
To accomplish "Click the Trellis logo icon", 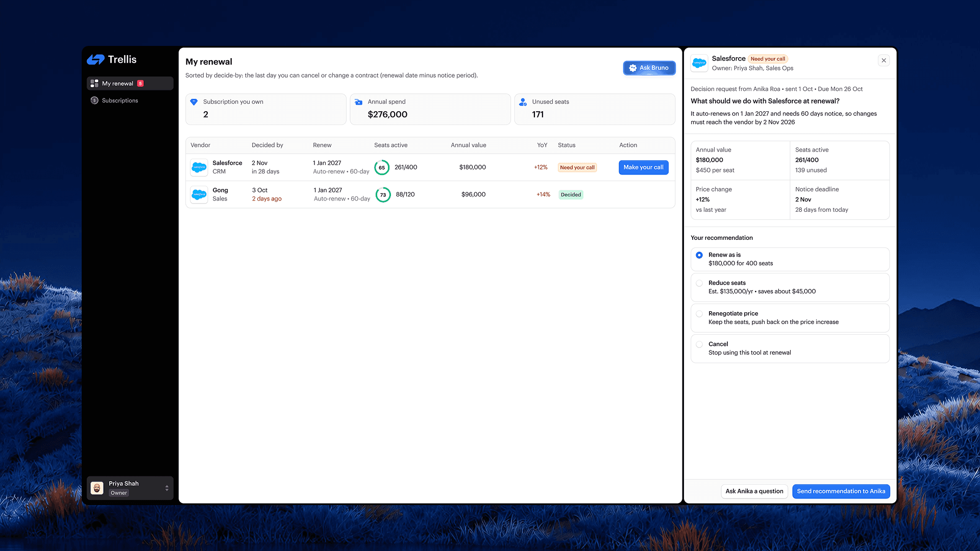I will (95, 60).
